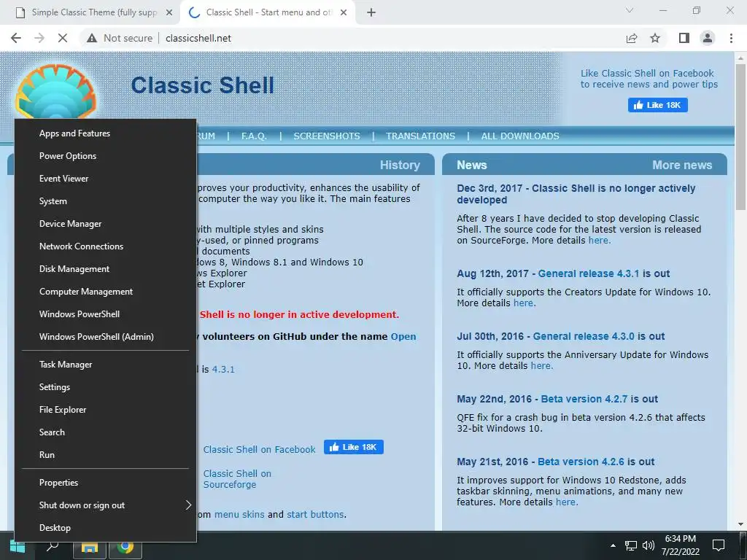Open taskbar search magnifier icon
The image size is (747, 560).
53,546
